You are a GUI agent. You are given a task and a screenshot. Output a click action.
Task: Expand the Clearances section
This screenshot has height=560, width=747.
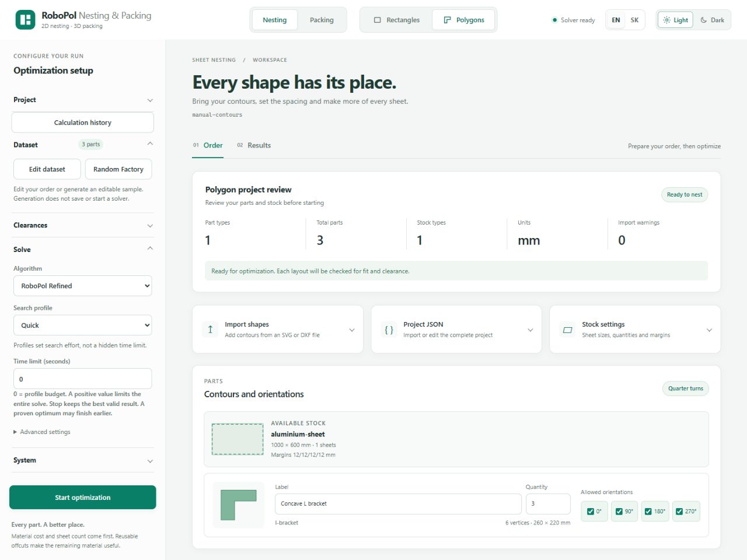[x=83, y=225]
